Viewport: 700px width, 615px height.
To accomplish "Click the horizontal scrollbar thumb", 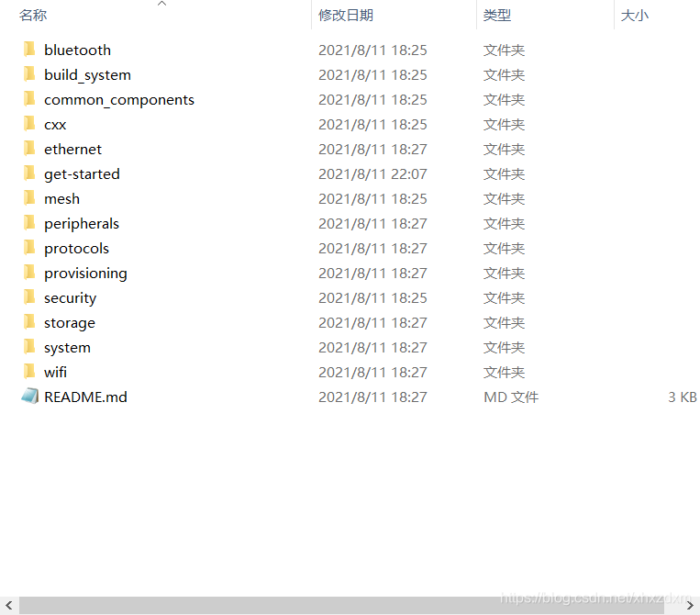I will point(341,606).
